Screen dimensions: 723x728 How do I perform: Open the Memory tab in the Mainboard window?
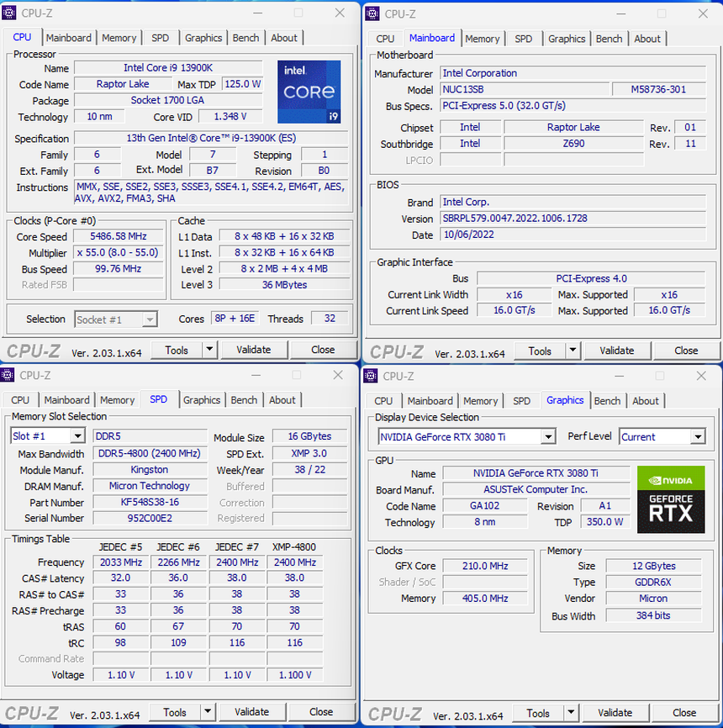[482, 39]
